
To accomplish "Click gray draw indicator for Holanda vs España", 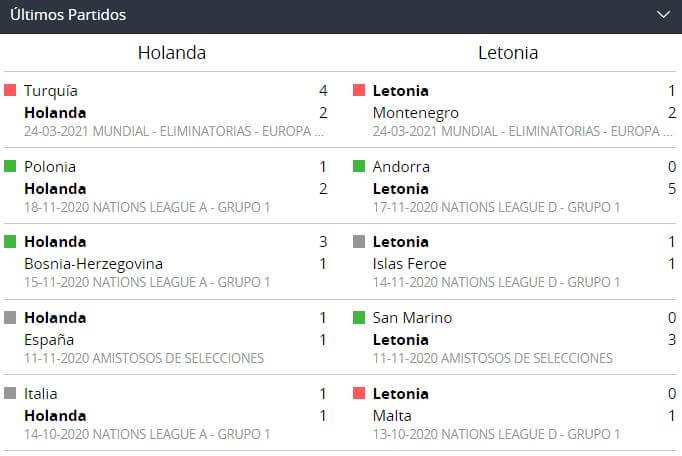I will (10, 318).
